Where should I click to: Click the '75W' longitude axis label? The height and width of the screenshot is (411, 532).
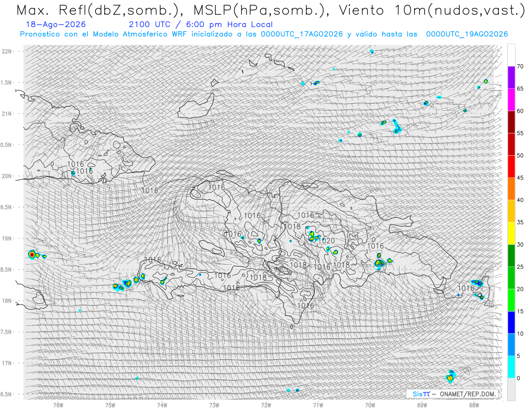coord(110,405)
